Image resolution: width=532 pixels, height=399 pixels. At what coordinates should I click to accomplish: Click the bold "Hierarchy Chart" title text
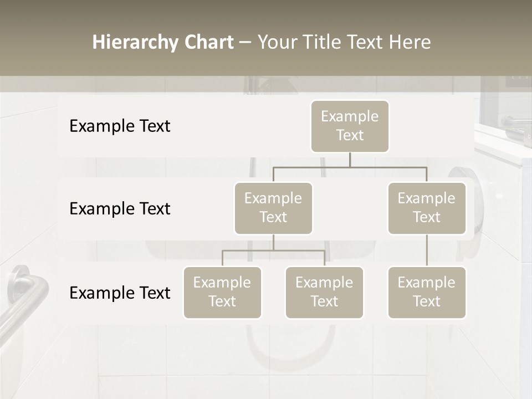click(163, 42)
